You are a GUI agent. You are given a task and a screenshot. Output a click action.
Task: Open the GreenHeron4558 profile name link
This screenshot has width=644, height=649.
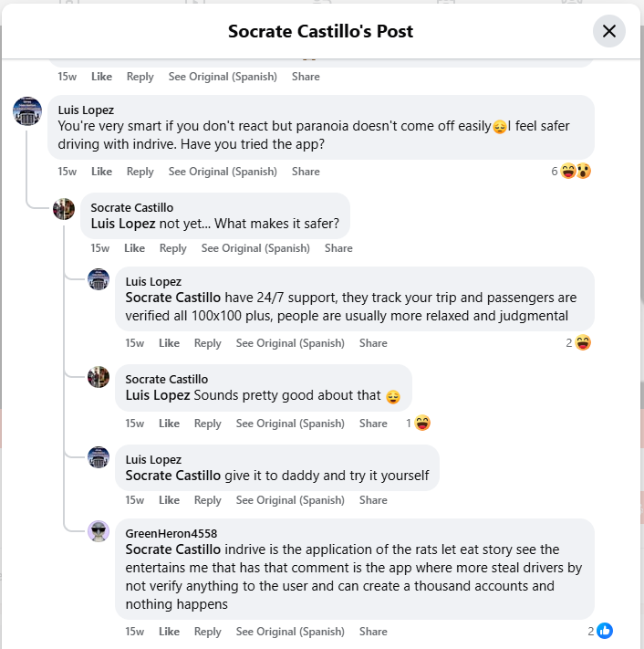click(x=171, y=533)
